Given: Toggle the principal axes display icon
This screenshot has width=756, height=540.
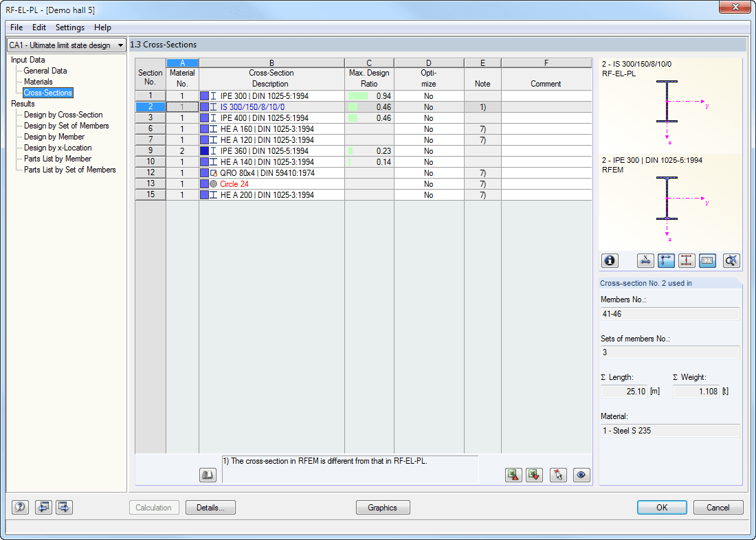Looking at the screenshot, I should 666,261.
